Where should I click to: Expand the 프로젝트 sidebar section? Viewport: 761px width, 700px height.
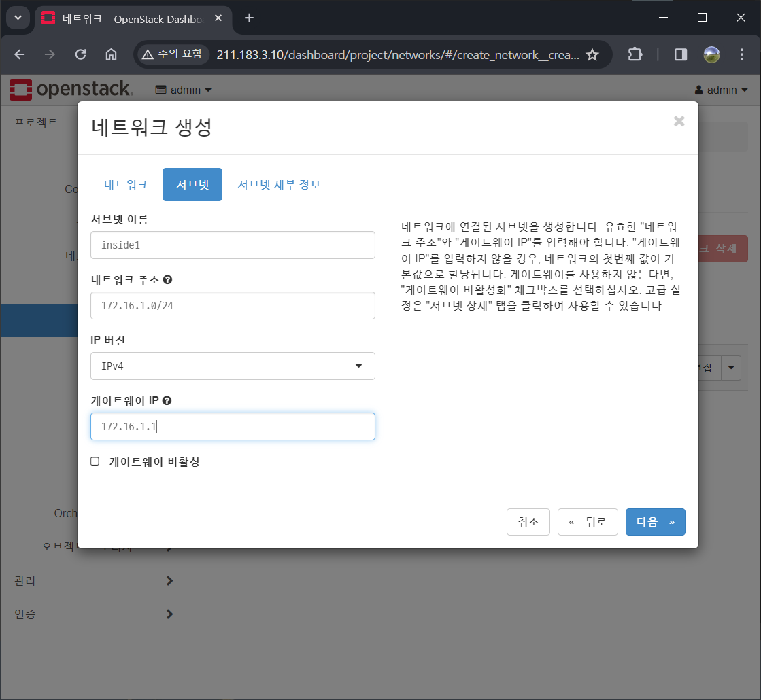pyautogui.click(x=37, y=122)
